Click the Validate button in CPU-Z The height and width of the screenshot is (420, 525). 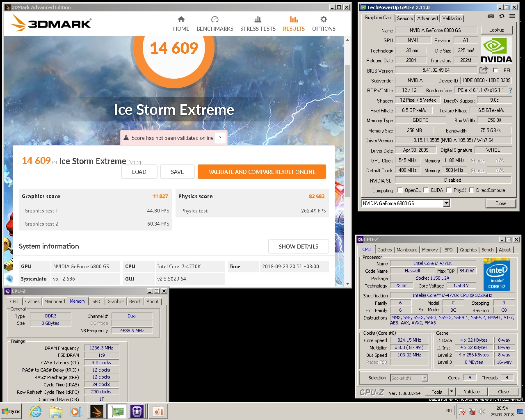tap(472, 392)
